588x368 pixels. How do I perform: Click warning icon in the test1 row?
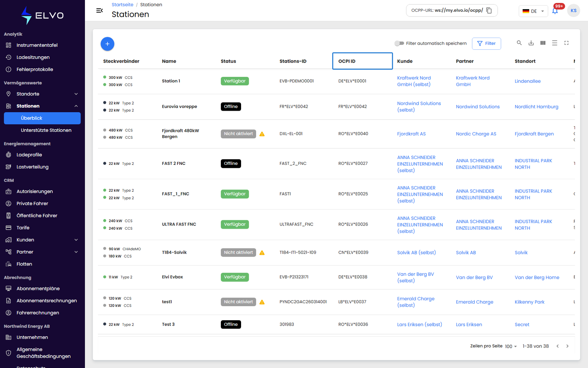tap(262, 302)
